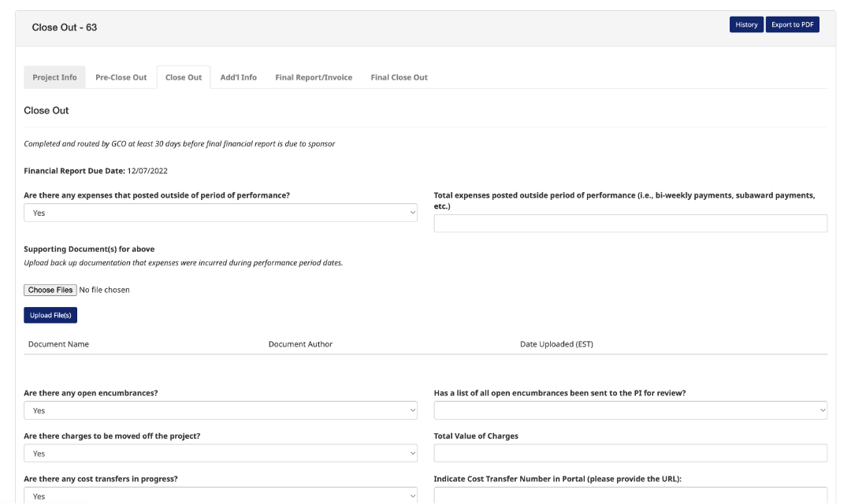851x504 pixels.
Task: Click Export to PDF button
Action: 792,24
